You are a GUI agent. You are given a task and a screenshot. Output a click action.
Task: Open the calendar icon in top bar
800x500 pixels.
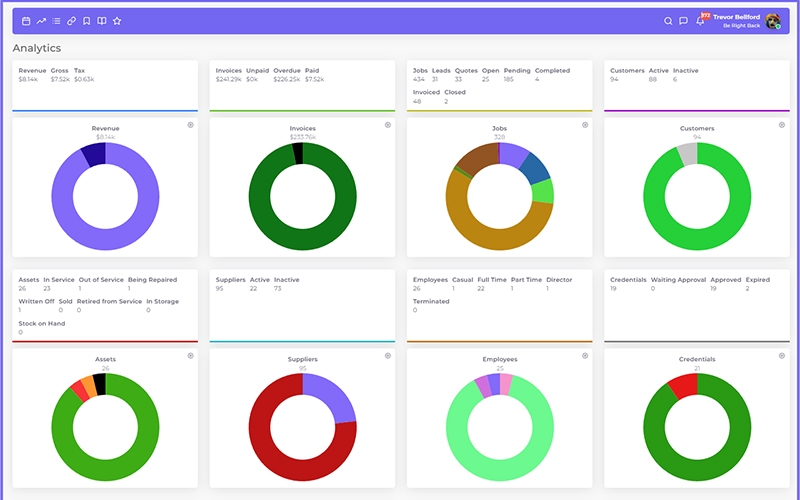coord(26,21)
